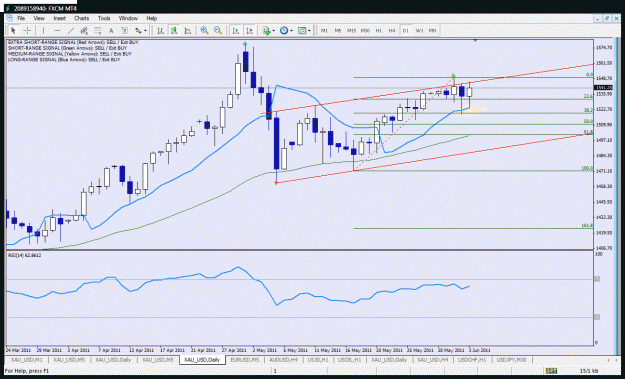Click the Periods clock icon
Screen dimensions: 625x379
click(x=284, y=31)
